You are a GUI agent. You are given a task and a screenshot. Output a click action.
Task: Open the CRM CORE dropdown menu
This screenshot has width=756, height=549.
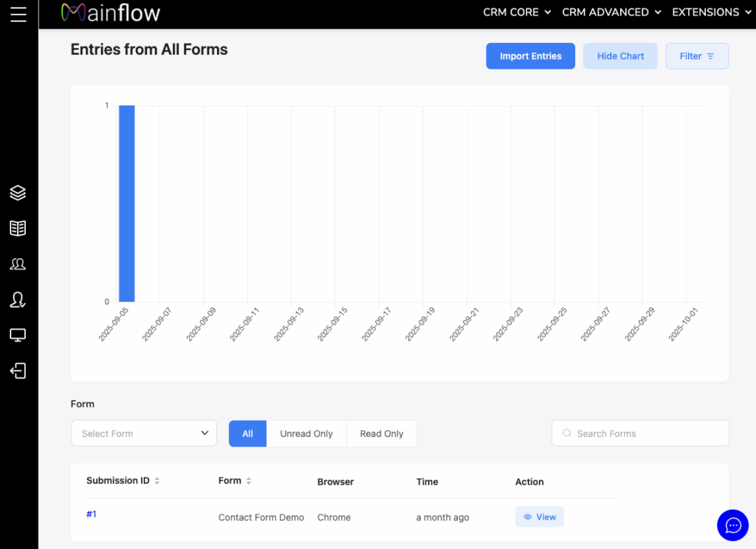[x=517, y=13]
